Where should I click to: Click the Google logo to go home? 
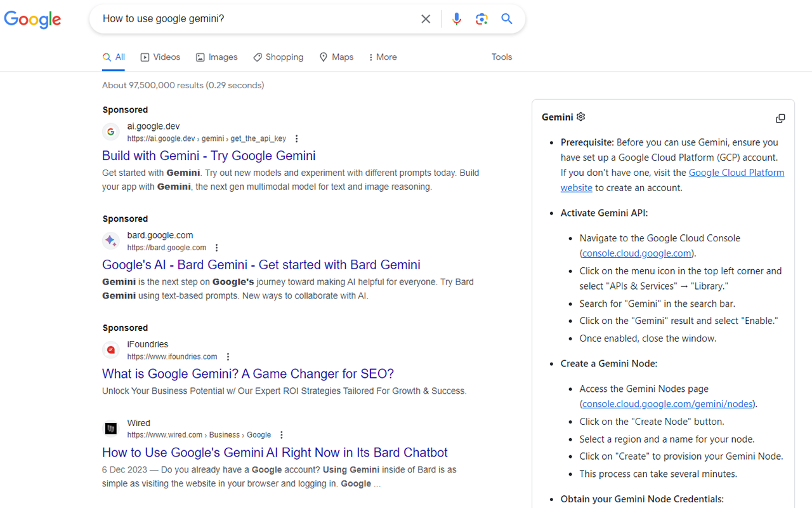(32, 20)
